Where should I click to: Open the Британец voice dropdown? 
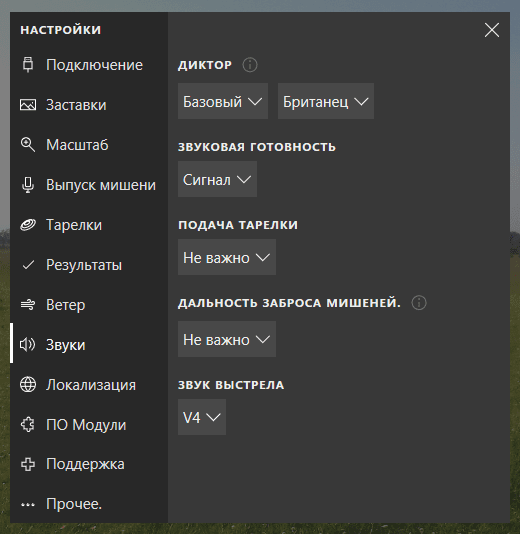[x=326, y=101]
